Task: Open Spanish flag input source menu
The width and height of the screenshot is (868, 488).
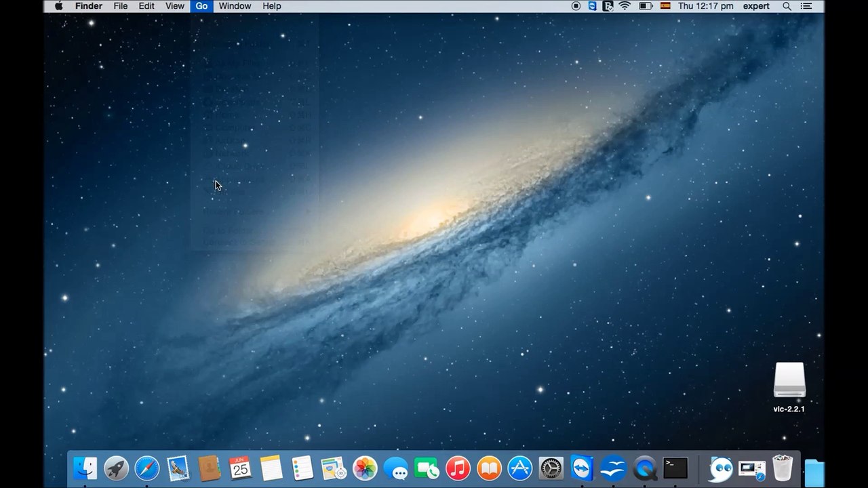Action: coord(665,6)
